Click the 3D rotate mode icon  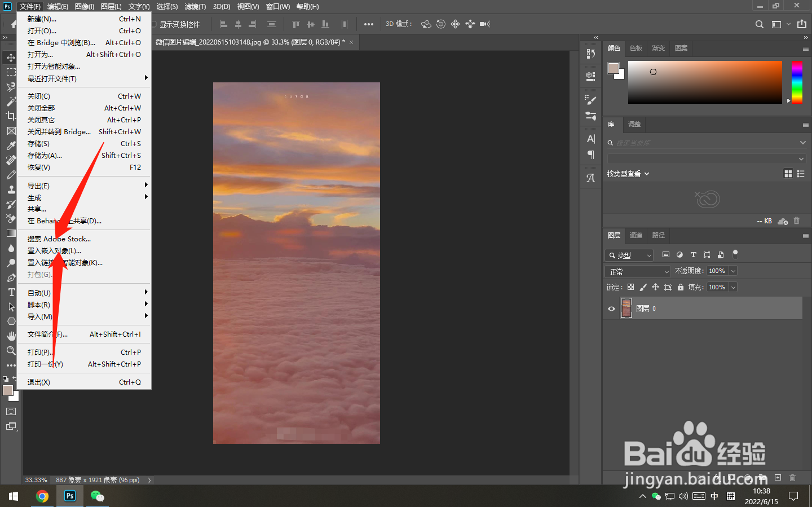[426, 24]
